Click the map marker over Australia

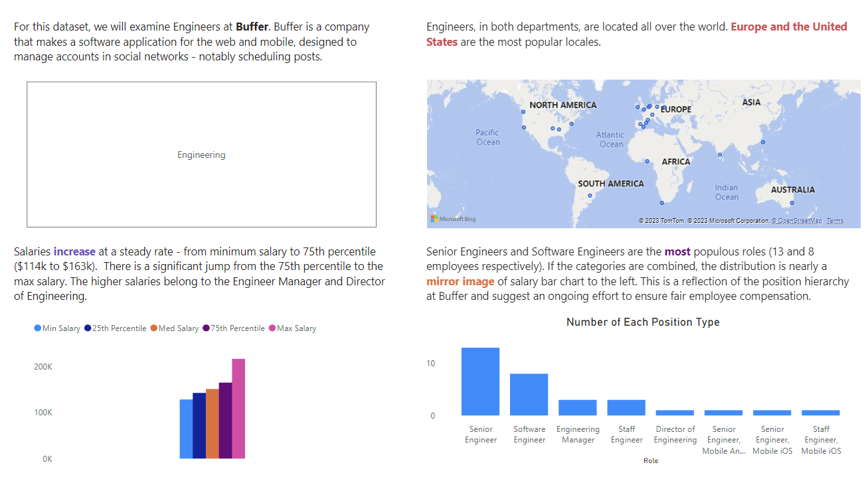click(791, 204)
